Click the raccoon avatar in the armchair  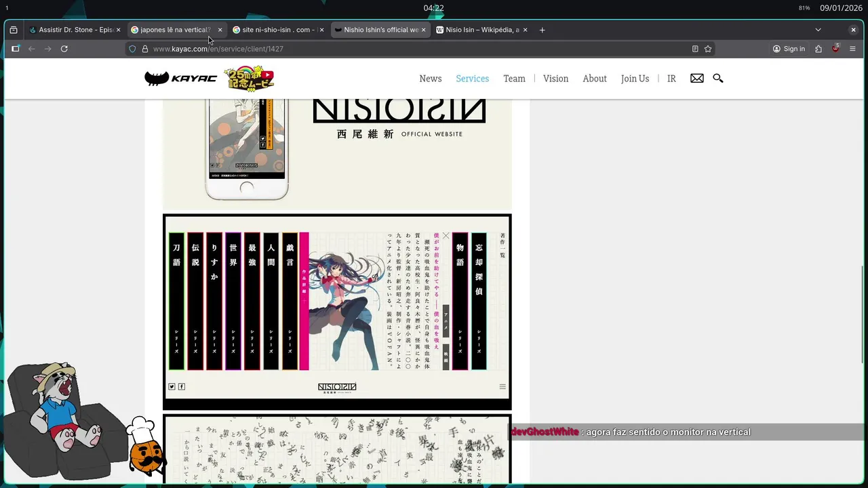[61, 420]
